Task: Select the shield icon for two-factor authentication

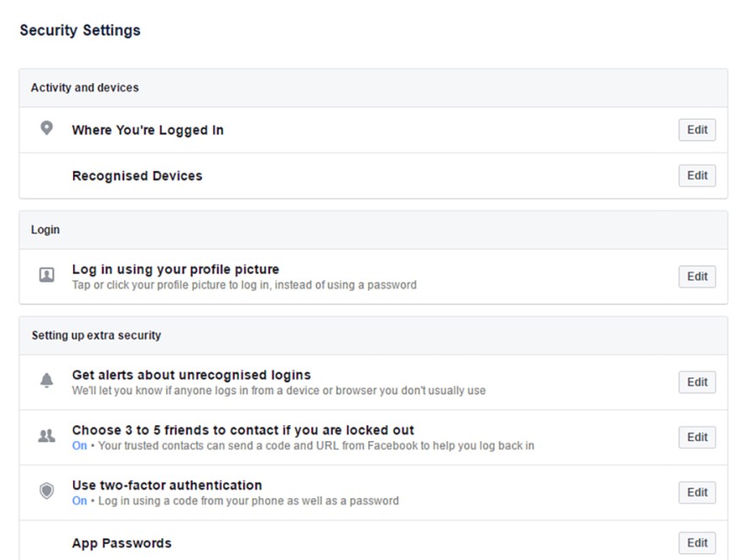Action: tap(47, 489)
